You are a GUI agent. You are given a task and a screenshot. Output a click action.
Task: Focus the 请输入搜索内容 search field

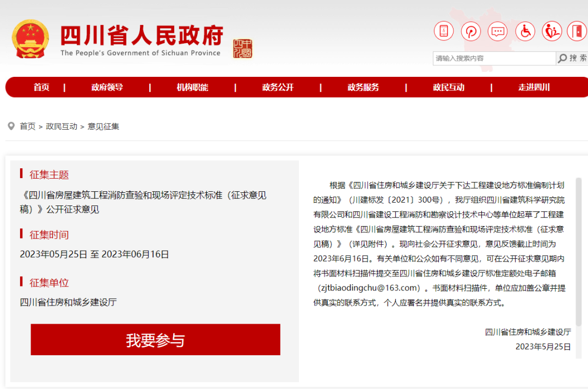pyautogui.click(x=494, y=58)
